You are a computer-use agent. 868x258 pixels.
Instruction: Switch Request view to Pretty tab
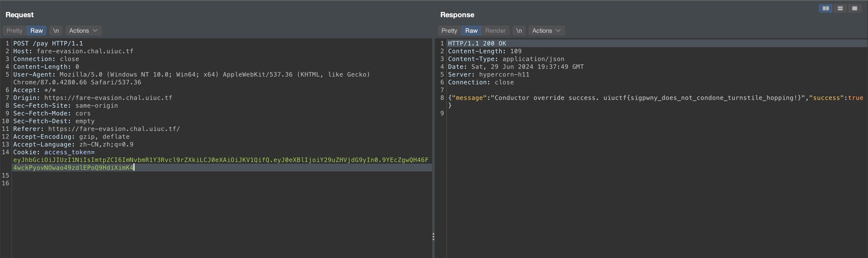click(14, 31)
